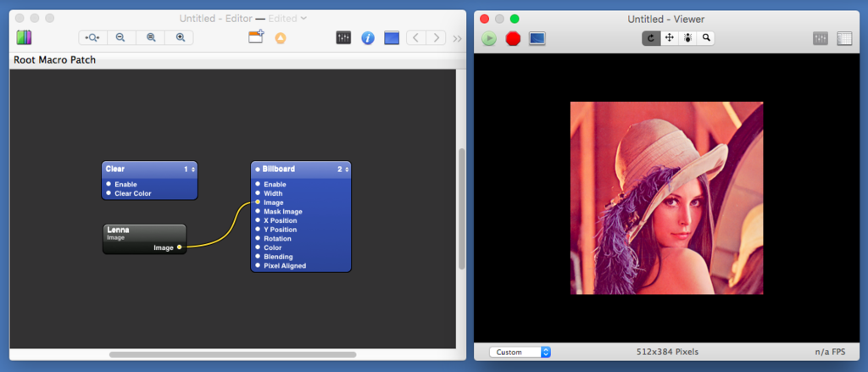Click the yellow Image input port on Billboard

pyautogui.click(x=258, y=203)
